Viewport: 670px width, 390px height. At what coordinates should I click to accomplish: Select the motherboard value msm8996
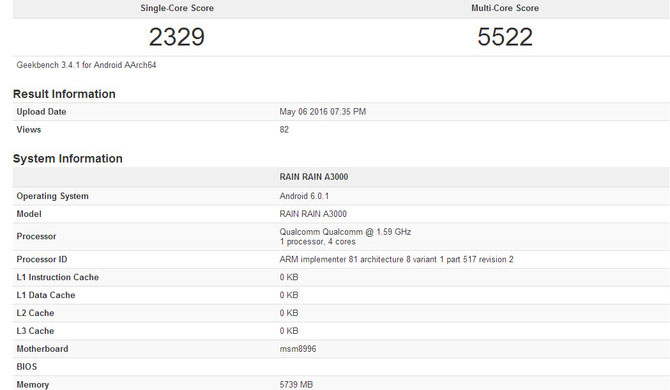298,349
